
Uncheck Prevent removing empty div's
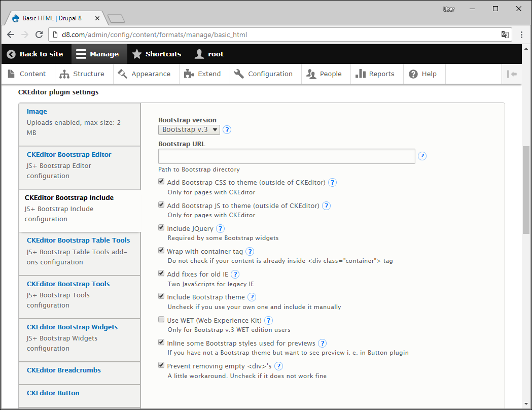(161, 365)
